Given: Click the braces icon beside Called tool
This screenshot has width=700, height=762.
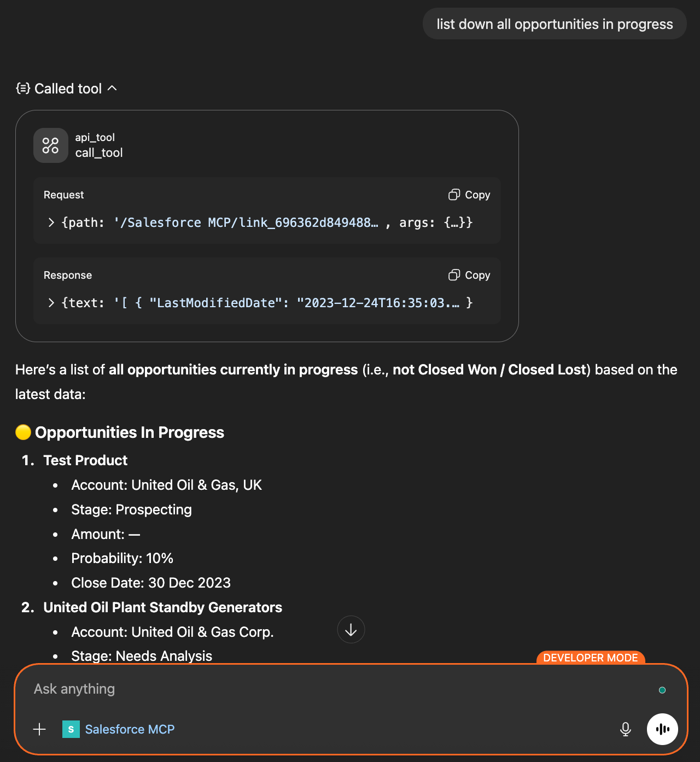Looking at the screenshot, I should point(22,88).
